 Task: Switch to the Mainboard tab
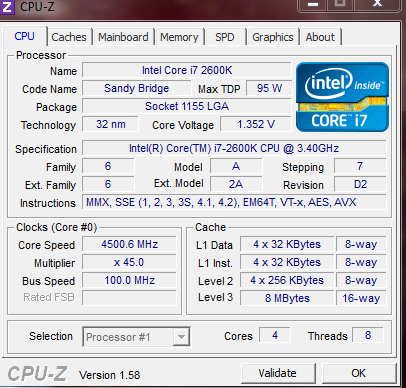(x=123, y=37)
